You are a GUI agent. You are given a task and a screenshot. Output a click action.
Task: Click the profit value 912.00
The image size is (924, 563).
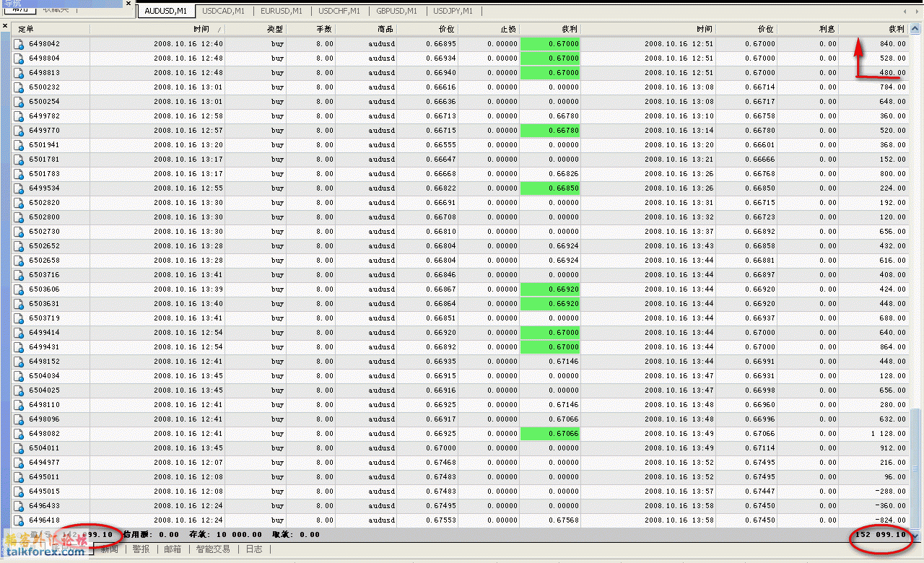point(892,448)
